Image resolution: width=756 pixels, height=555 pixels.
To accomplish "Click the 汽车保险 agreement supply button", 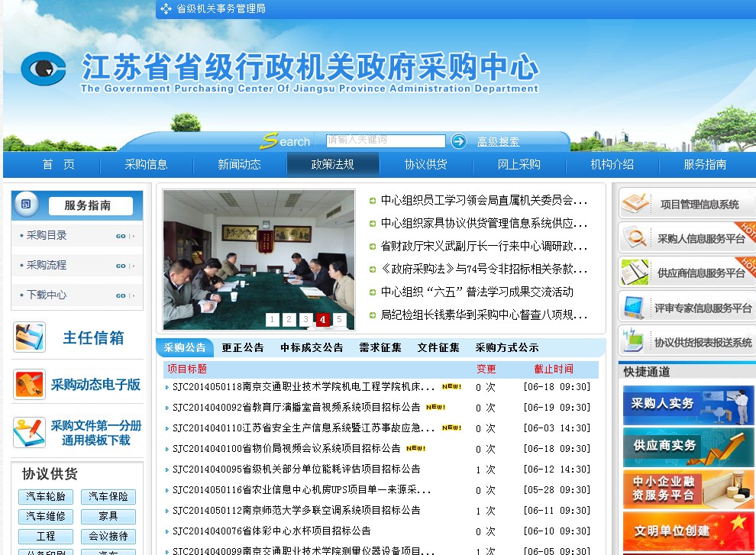I will (x=108, y=497).
